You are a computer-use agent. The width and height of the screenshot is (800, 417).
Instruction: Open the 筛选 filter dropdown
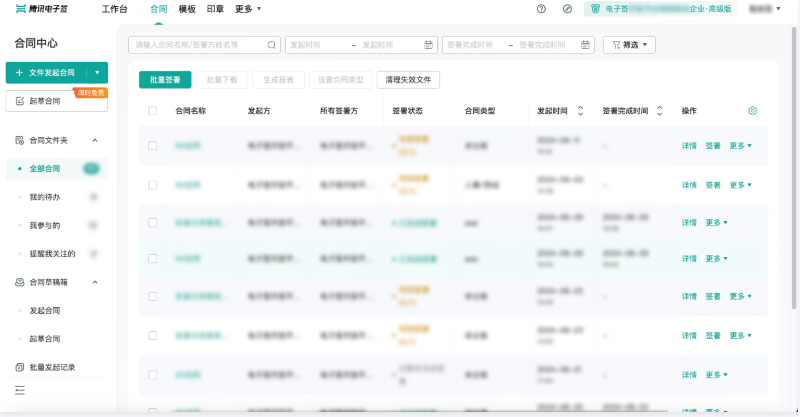629,45
